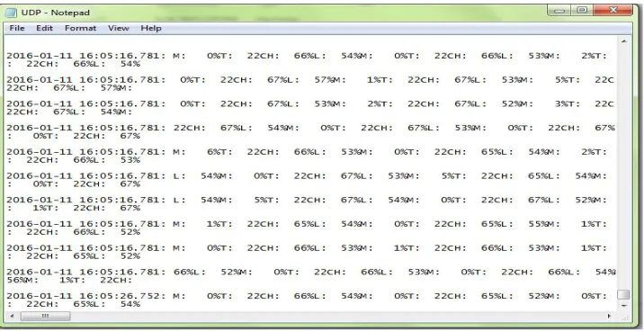Screen dimensions: 644x331
Task: Open the File menu
Action: tap(17, 29)
